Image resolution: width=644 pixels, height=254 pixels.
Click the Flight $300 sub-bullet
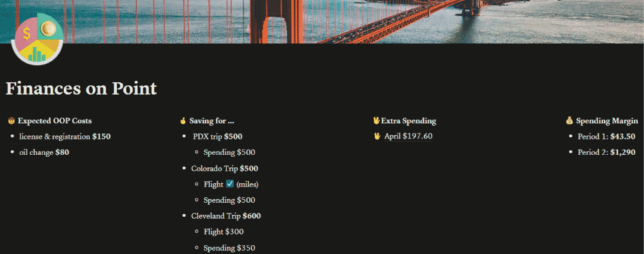click(224, 232)
